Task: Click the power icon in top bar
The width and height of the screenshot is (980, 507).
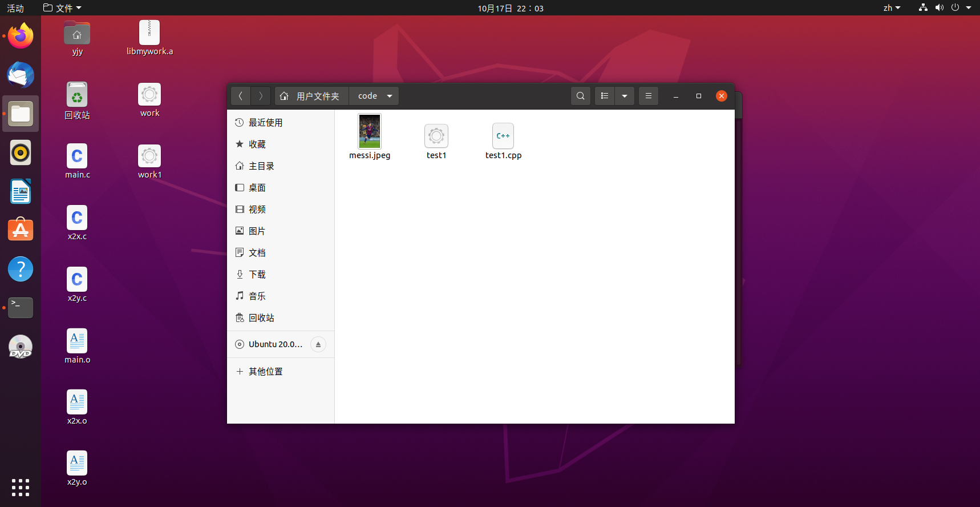Action: [x=955, y=8]
